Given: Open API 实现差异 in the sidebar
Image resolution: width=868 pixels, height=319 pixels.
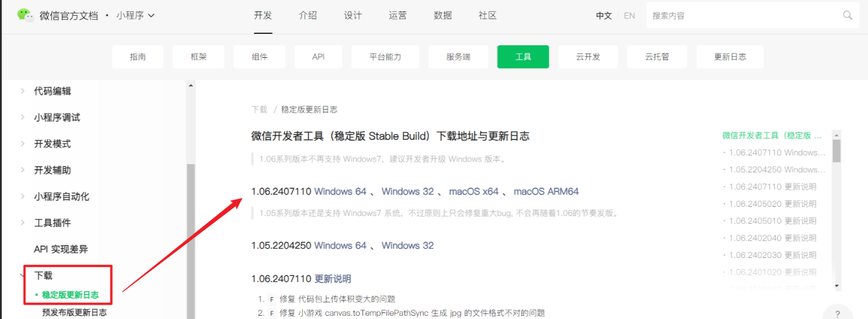Looking at the screenshot, I should tap(61, 249).
